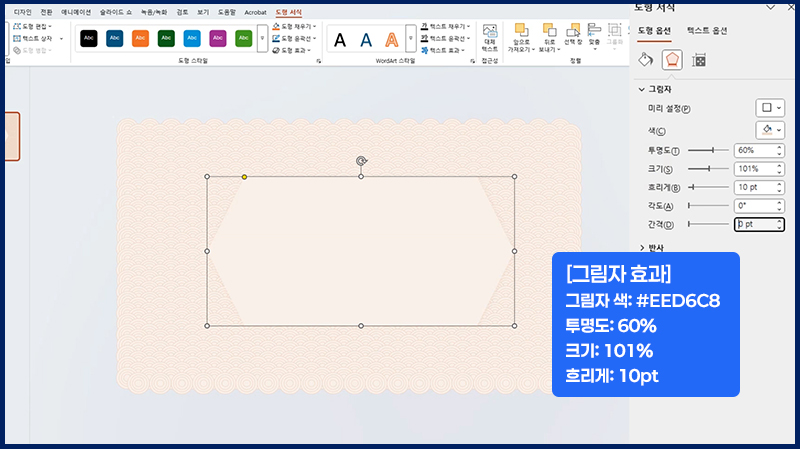Open the 텍스트 채우기 menu
The height and width of the screenshot is (449, 800).
pos(445,26)
